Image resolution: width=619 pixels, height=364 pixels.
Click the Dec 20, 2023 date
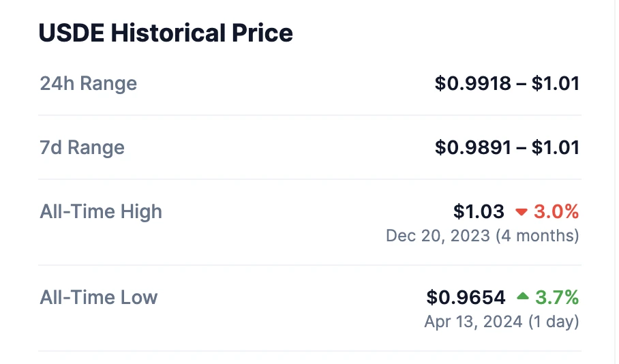pyautogui.click(x=438, y=236)
